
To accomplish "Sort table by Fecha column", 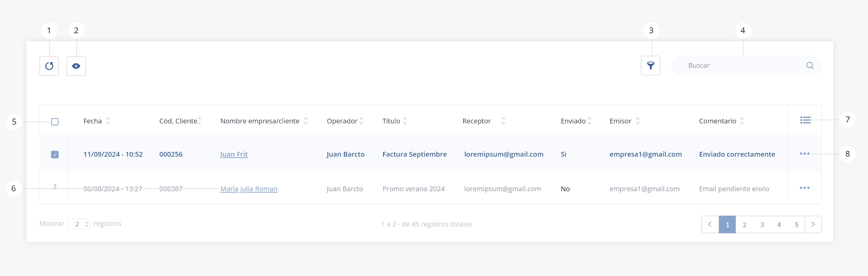I will 108,121.
